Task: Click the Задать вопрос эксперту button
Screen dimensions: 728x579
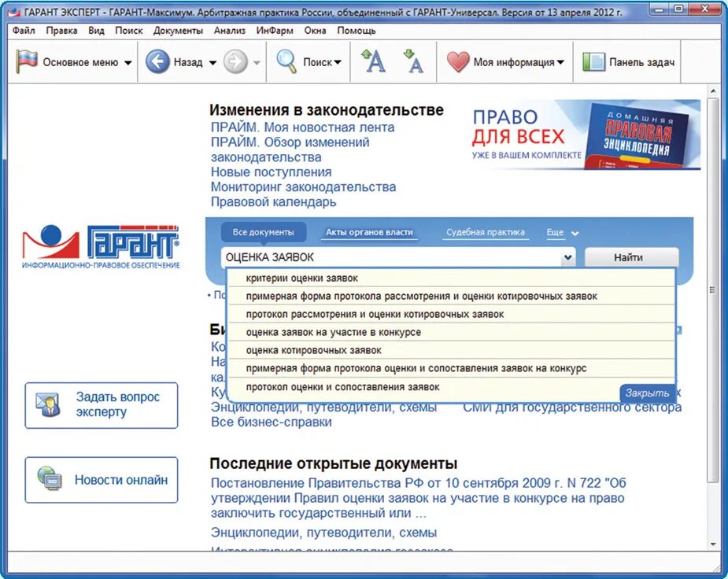Action: [102, 405]
